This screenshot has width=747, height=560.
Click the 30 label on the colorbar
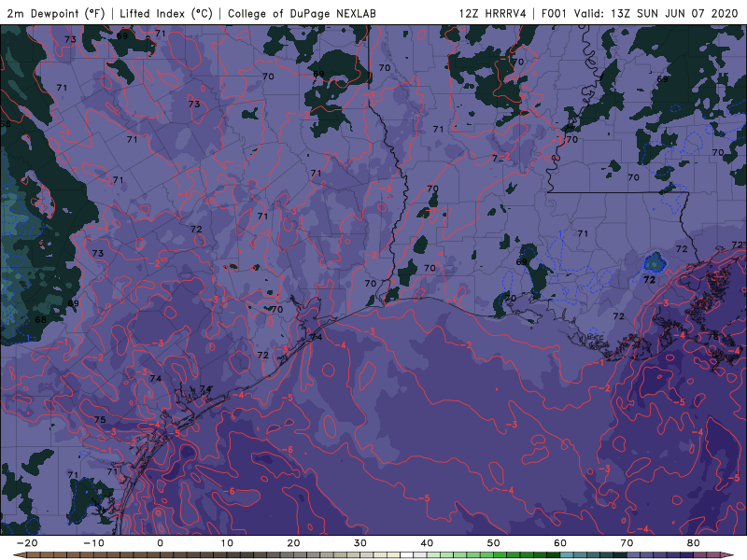click(x=360, y=543)
